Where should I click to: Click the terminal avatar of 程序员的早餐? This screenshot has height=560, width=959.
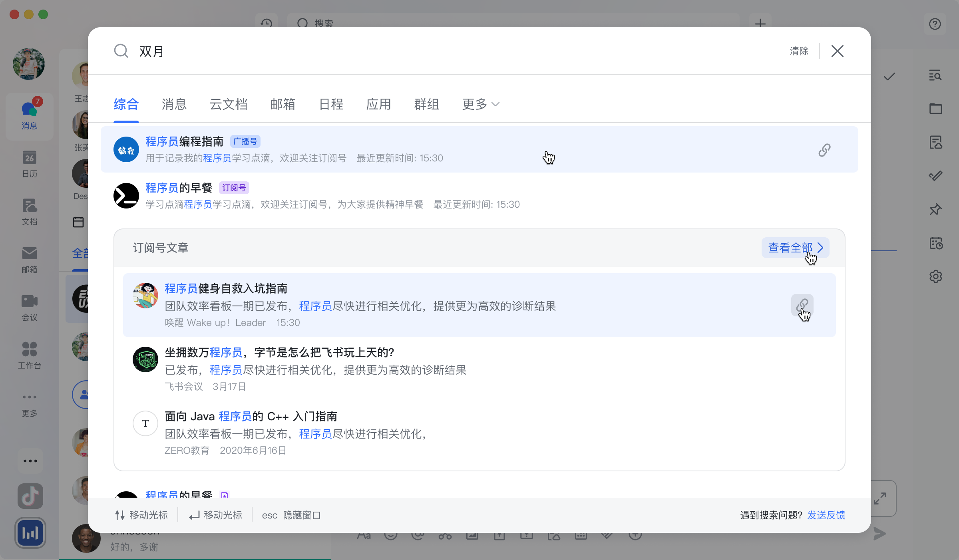coord(126,196)
